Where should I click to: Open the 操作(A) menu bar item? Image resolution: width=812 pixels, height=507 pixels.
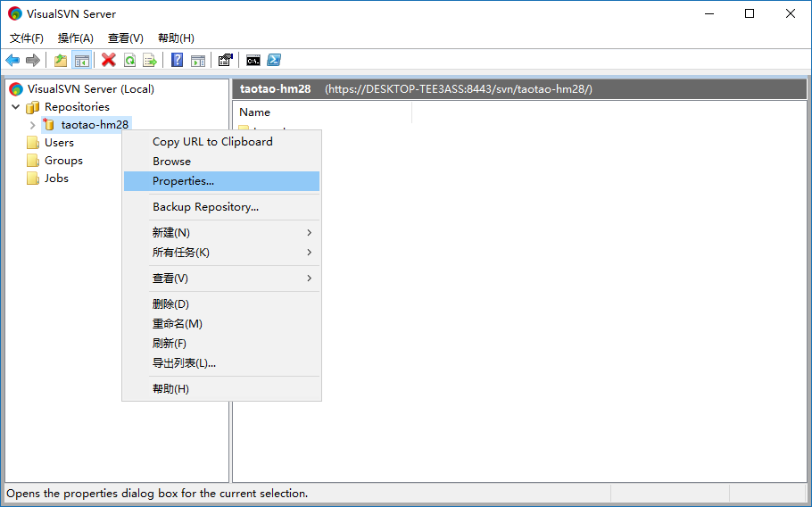(76, 37)
